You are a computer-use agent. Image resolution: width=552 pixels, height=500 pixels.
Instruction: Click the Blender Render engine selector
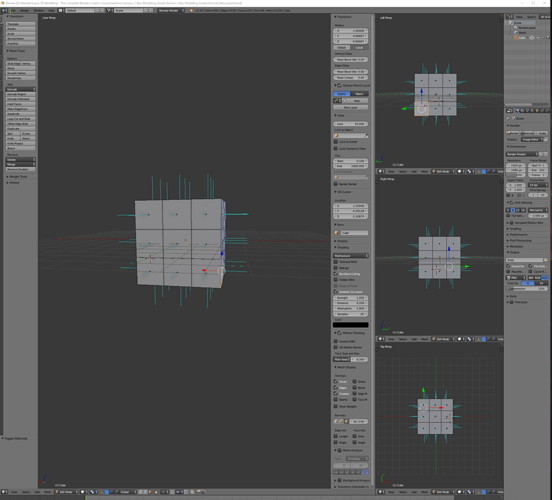pos(171,11)
